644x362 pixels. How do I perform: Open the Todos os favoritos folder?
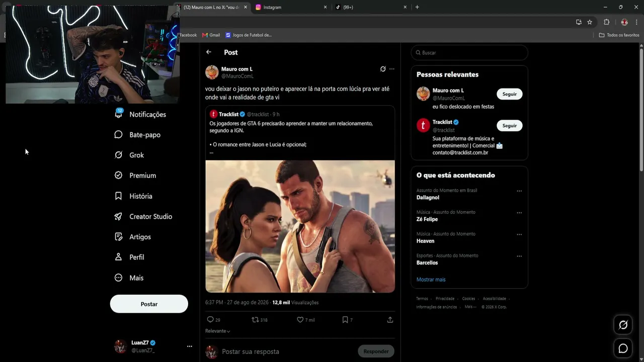tap(619, 35)
